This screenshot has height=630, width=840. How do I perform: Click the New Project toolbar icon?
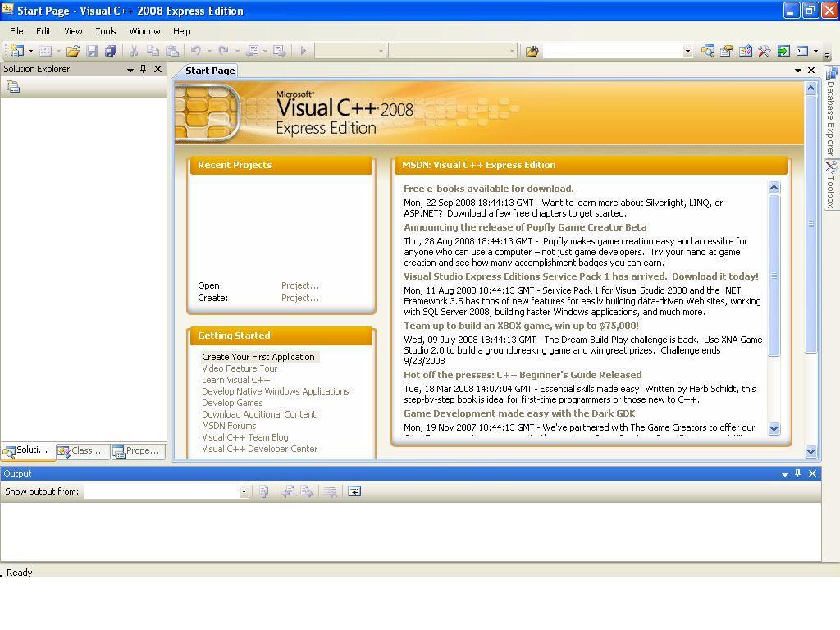[16, 51]
